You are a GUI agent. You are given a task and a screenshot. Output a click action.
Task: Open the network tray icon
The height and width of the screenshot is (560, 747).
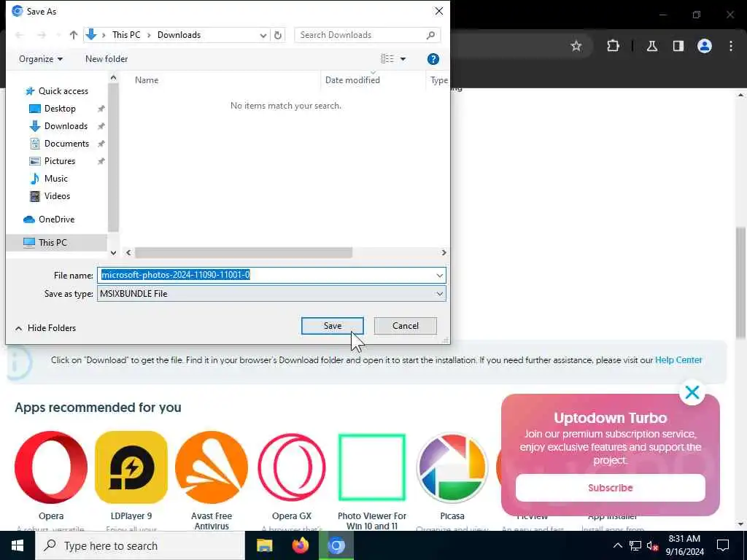tap(635, 545)
